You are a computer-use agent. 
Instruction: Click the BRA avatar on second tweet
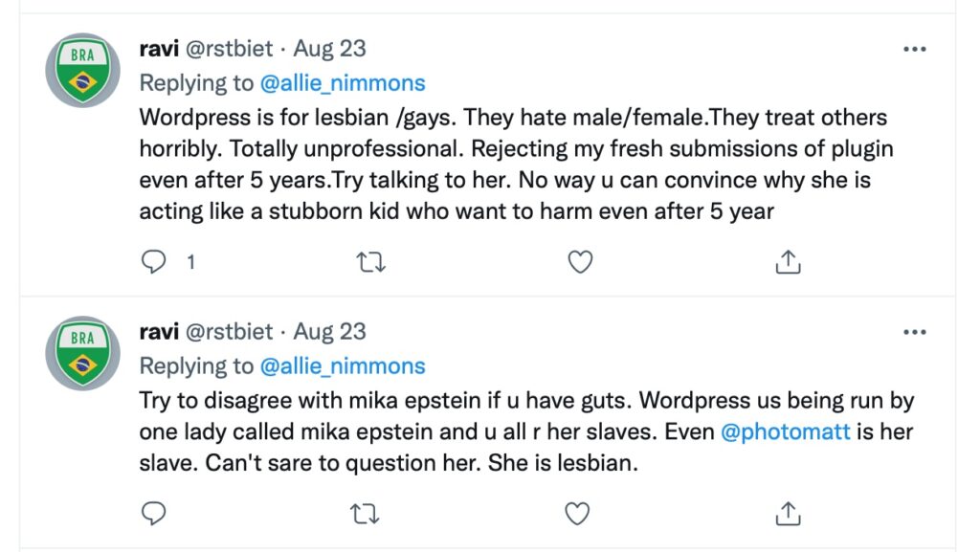[x=83, y=352]
